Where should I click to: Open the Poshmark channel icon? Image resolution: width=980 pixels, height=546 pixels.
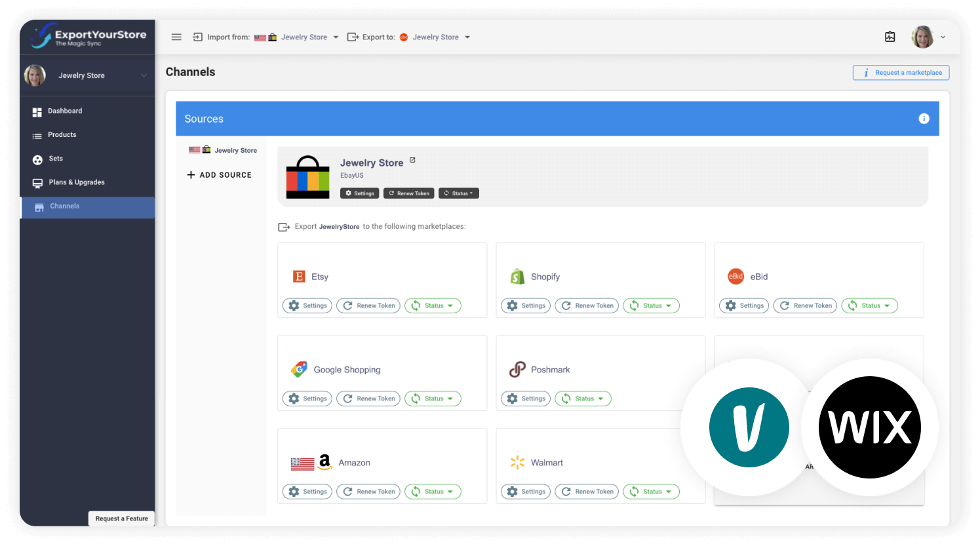tap(518, 369)
